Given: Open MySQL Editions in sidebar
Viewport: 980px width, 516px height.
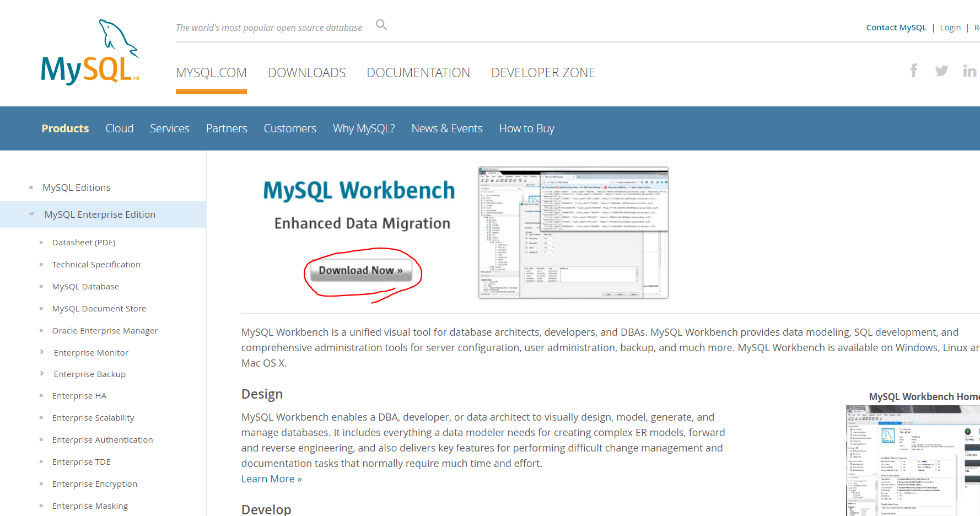Looking at the screenshot, I should pos(77,187).
